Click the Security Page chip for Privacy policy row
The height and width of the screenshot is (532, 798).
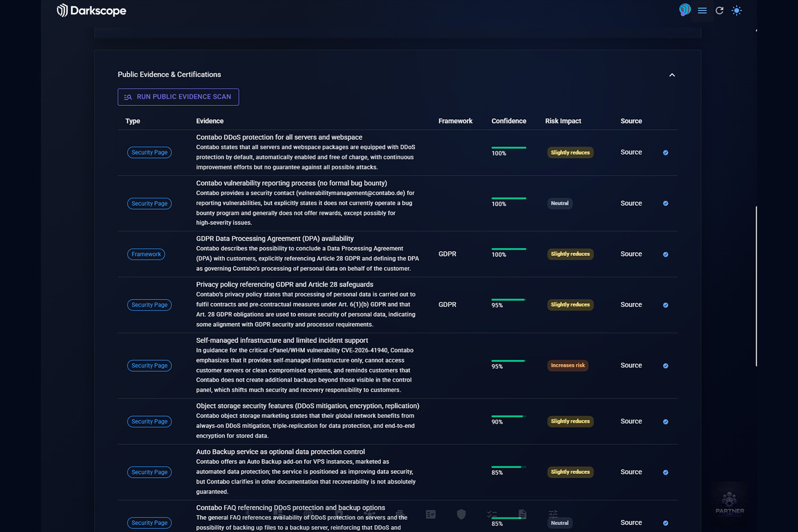149,305
